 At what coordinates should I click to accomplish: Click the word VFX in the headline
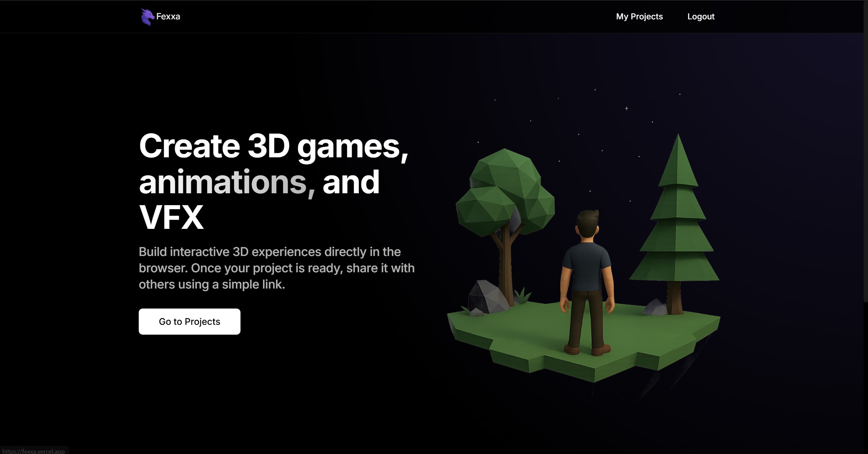point(171,218)
